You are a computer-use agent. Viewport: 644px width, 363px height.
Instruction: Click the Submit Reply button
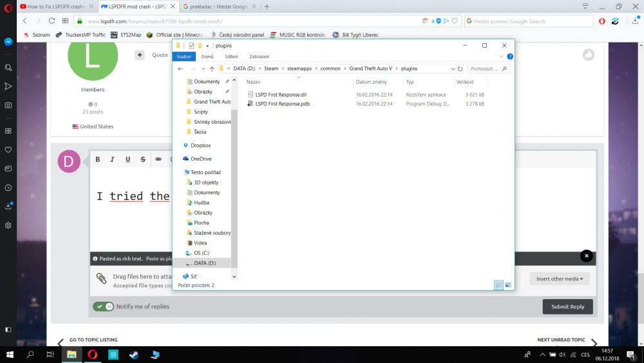click(x=567, y=307)
